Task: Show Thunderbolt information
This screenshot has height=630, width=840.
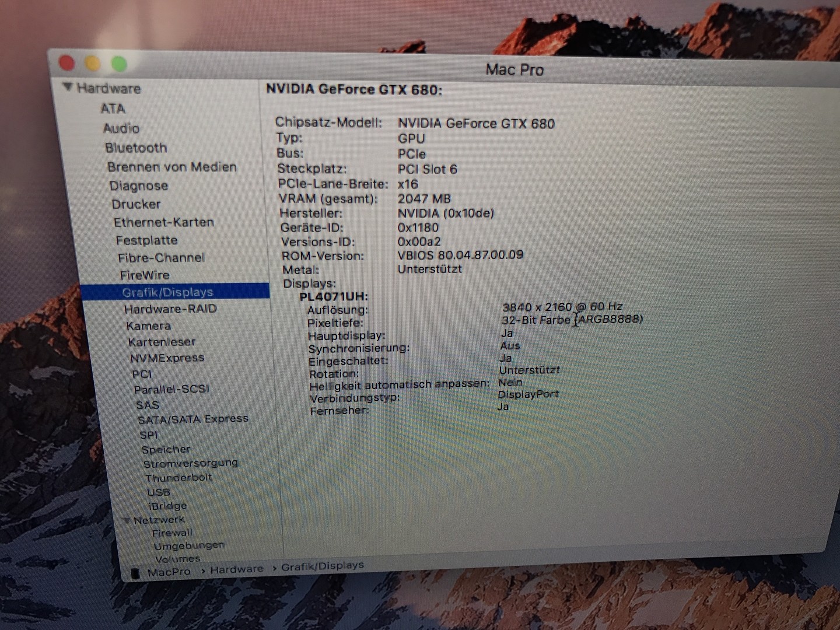Action: (x=179, y=477)
